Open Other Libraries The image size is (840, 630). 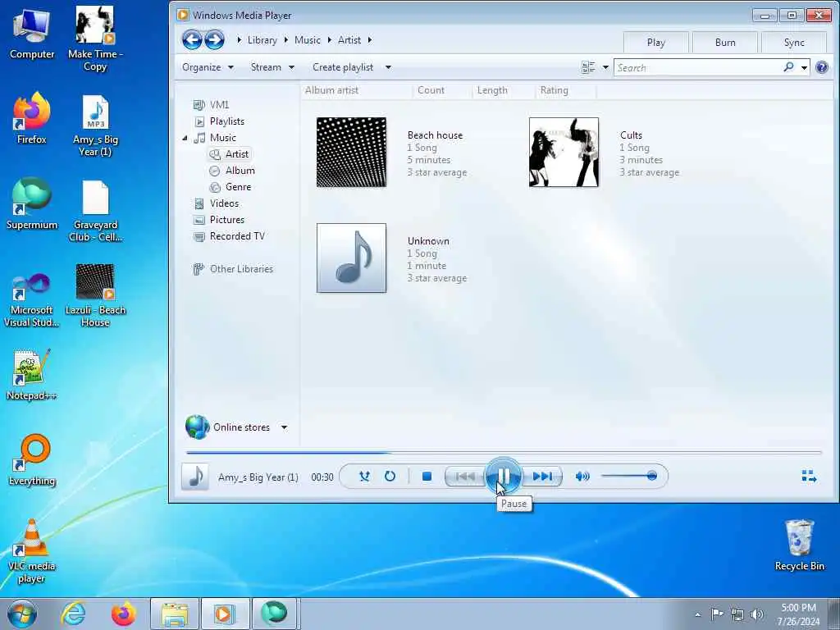coord(241,269)
